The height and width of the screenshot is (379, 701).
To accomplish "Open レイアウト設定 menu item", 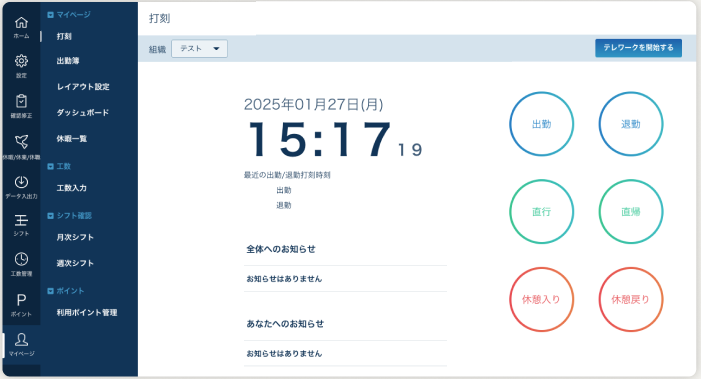I will tap(83, 87).
